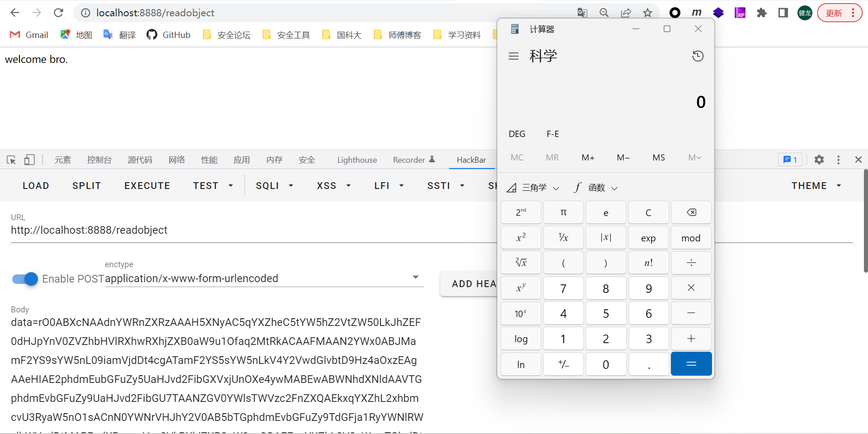This screenshot has height=434, width=868.
Task: Expand the HackBar SSTI dropdown
Action: point(446,186)
